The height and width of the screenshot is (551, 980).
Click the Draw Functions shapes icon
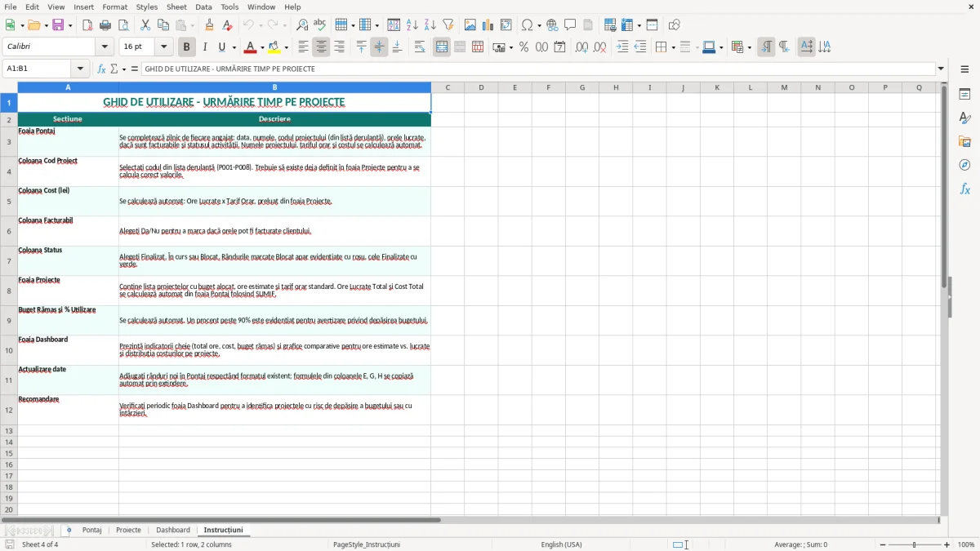point(675,25)
